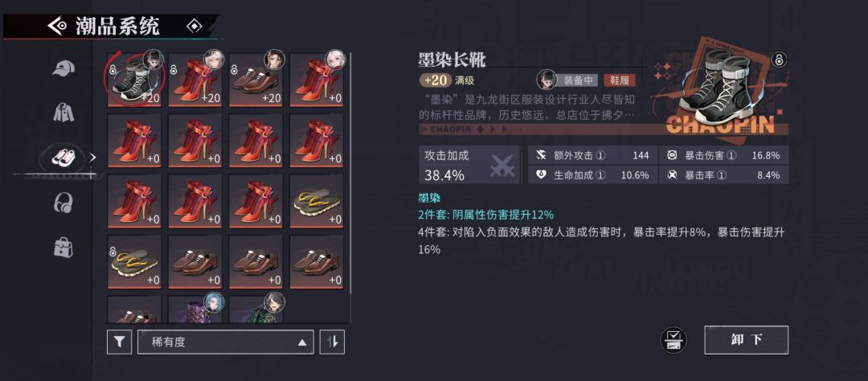Select the brown leather shoes with +20

point(256,80)
